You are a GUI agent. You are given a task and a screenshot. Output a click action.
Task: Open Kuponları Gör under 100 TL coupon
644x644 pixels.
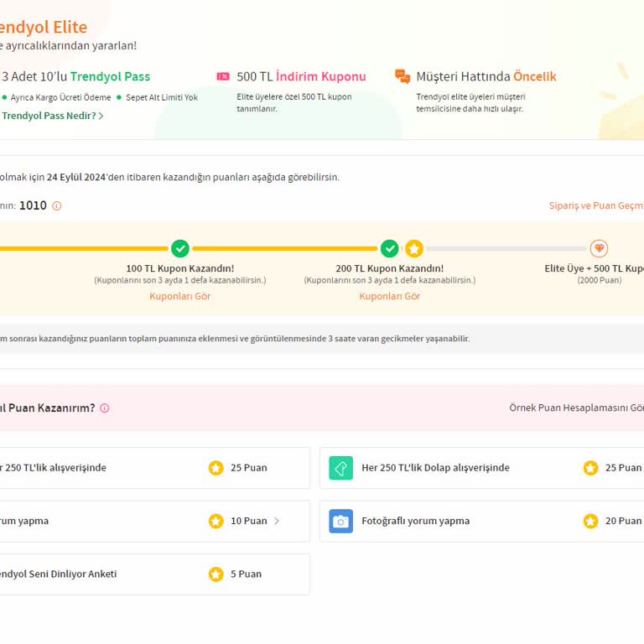coord(180,296)
